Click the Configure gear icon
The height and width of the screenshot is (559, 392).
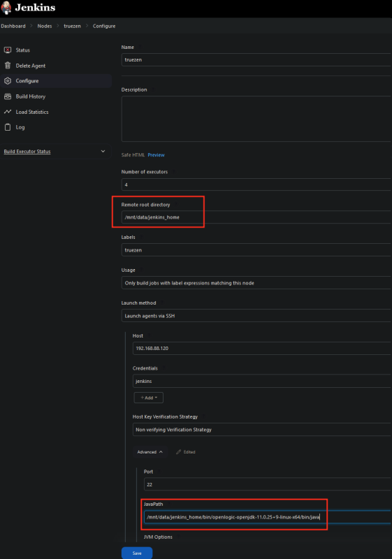click(8, 81)
